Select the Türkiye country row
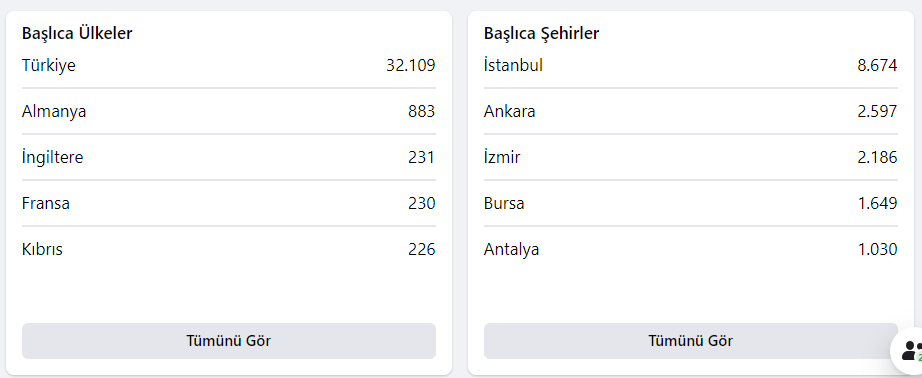Image resolution: width=922 pixels, height=378 pixels. pos(229,65)
